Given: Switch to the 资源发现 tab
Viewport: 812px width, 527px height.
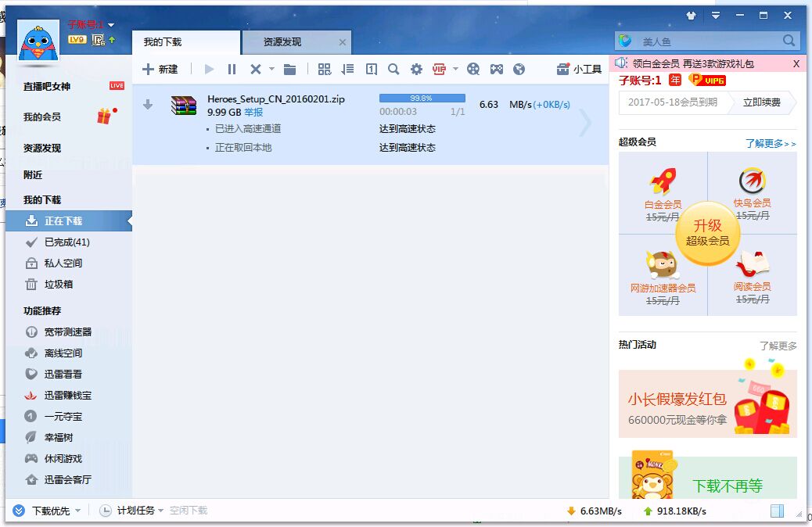Looking at the screenshot, I should (296, 42).
